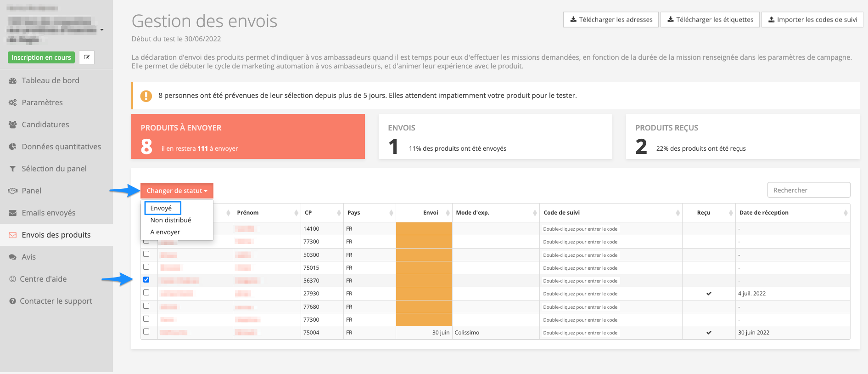
Task: Sort the table by the CP column
Action: 322,213
